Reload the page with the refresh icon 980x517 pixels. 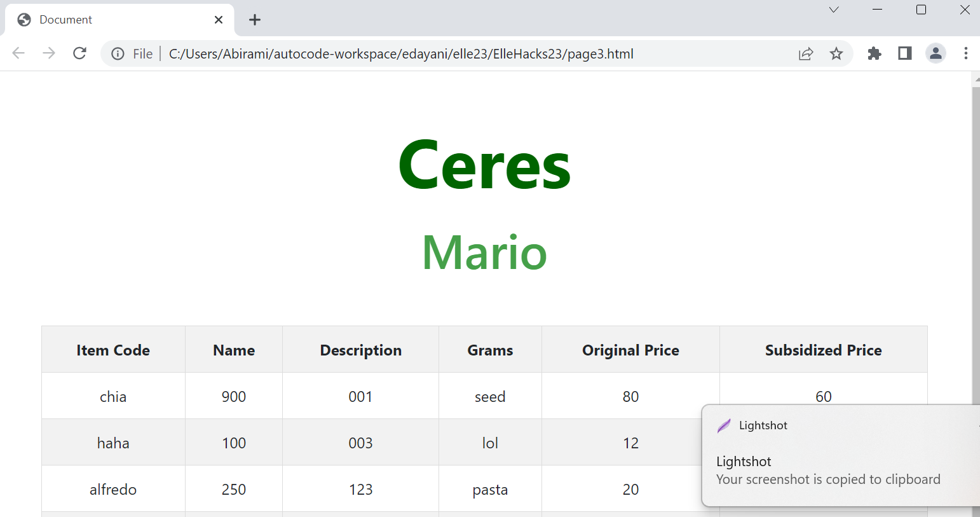[x=79, y=53]
